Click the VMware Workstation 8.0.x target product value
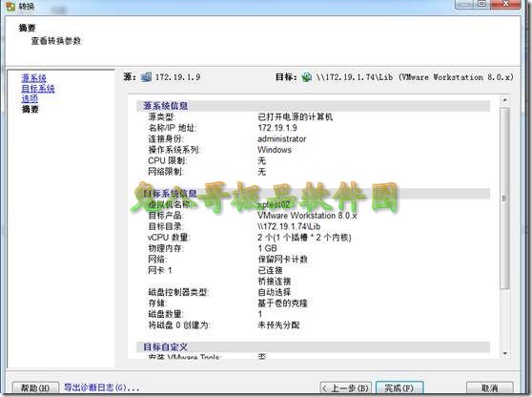This screenshot has width=532, height=397. [307, 216]
